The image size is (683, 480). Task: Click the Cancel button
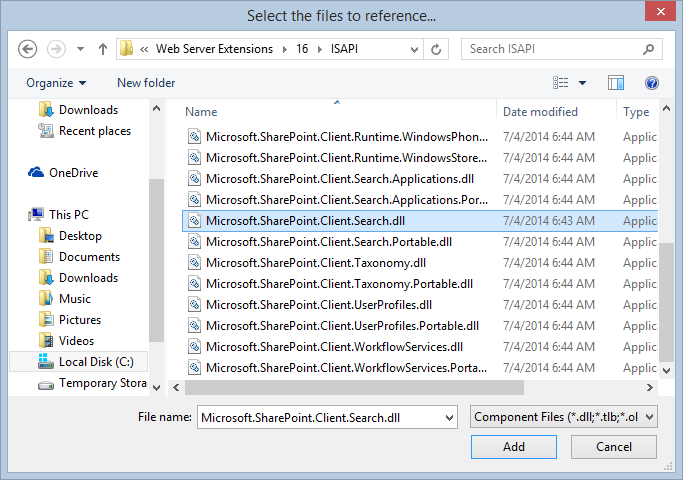coord(614,447)
